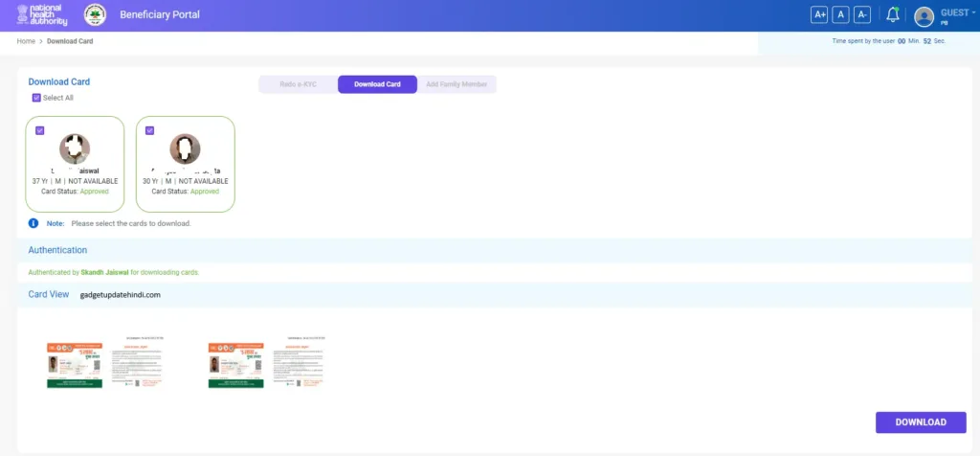The height and width of the screenshot is (456, 980).
Task: Decrease font size with A- button
Action: point(862,14)
